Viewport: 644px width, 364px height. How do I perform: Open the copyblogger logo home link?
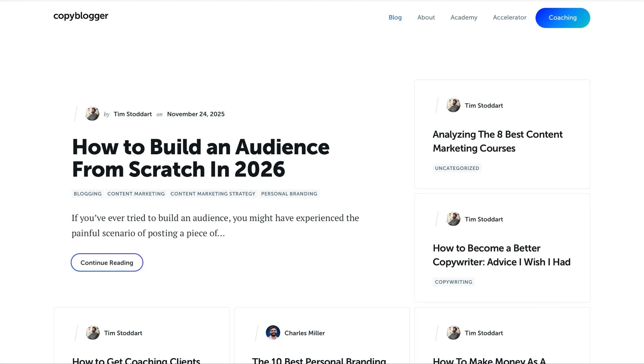pos(81,16)
